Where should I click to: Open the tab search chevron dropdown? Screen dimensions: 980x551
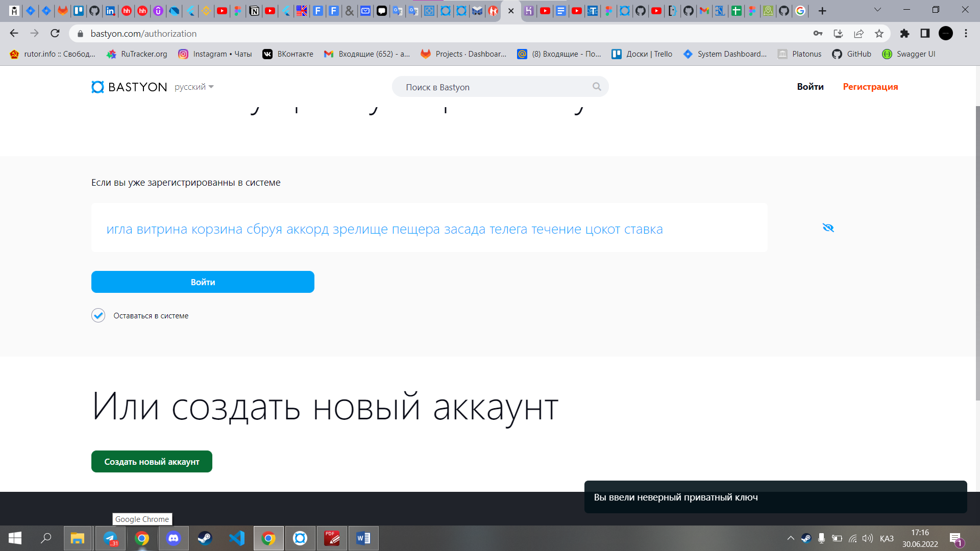click(877, 10)
